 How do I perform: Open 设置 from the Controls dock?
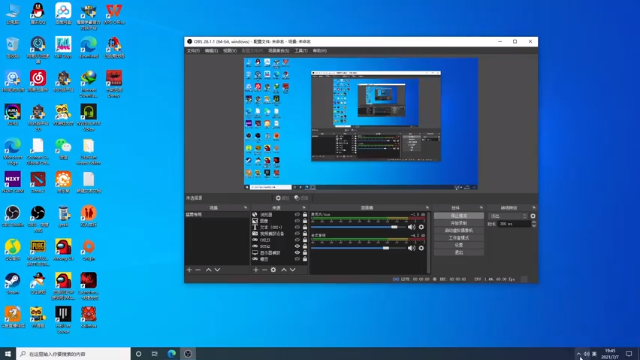pos(459,245)
